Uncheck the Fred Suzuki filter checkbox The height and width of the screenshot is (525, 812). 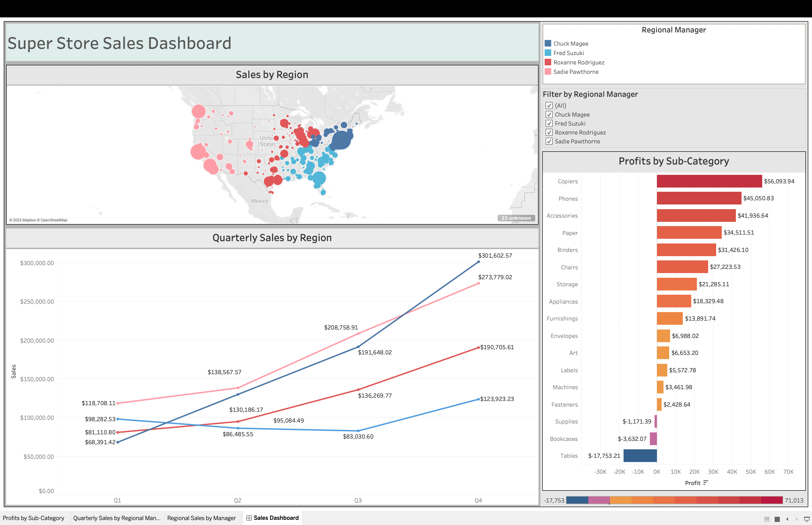[x=549, y=123]
